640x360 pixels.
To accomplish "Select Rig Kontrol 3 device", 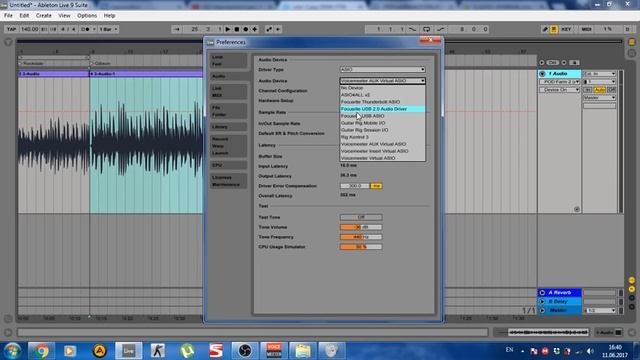I will (382, 137).
